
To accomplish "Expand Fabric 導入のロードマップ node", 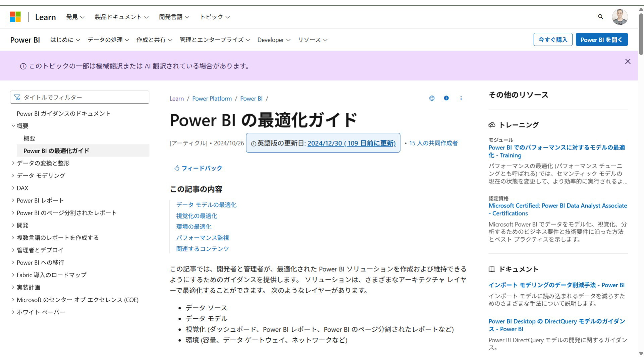I will pyautogui.click(x=13, y=275).
